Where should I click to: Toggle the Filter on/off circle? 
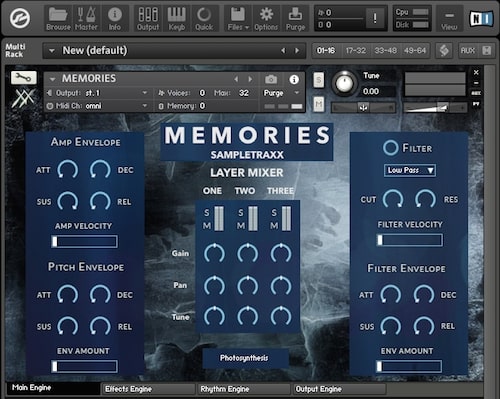[x=390, y=147]
